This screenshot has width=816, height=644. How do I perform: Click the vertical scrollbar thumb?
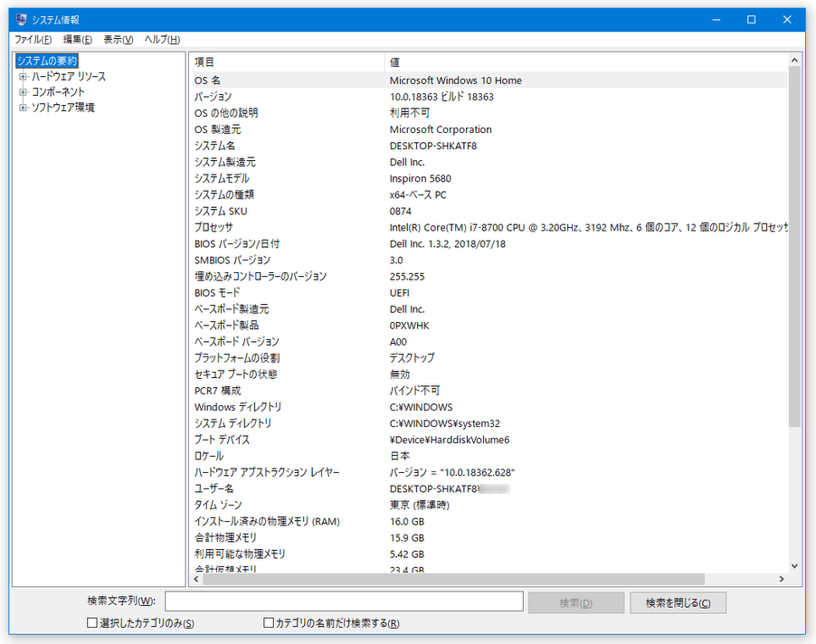794,247
